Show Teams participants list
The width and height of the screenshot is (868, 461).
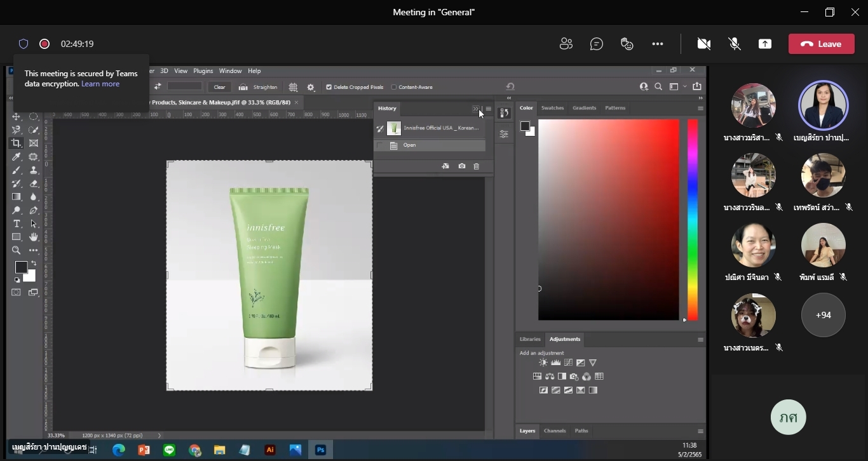coord(566,44)
